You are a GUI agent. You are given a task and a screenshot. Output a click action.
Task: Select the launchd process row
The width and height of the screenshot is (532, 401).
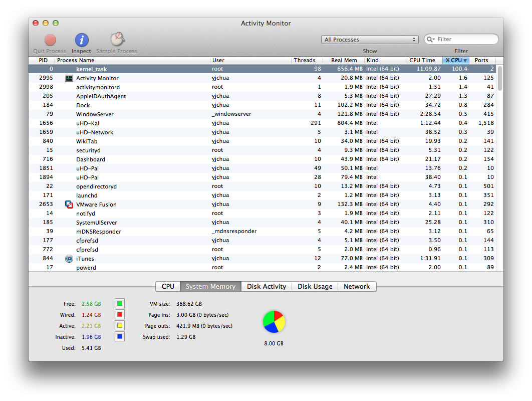click(x=262, y=195)
